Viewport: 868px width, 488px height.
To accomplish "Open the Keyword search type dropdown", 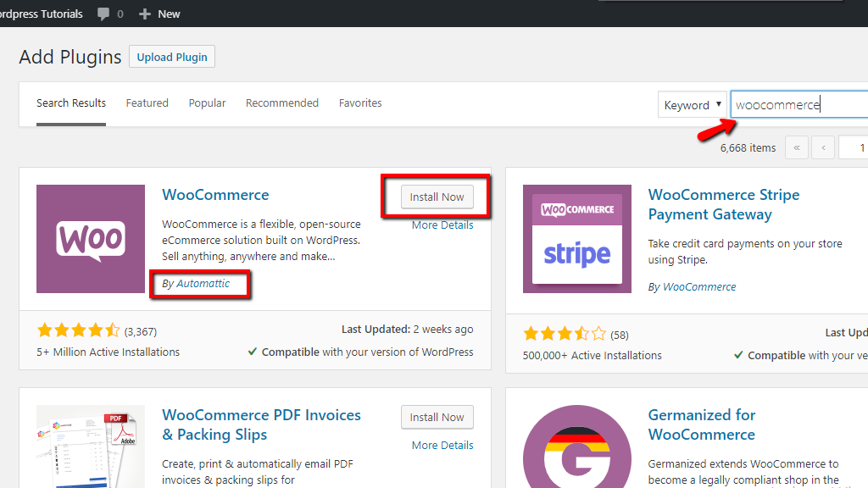I will 692,104.
